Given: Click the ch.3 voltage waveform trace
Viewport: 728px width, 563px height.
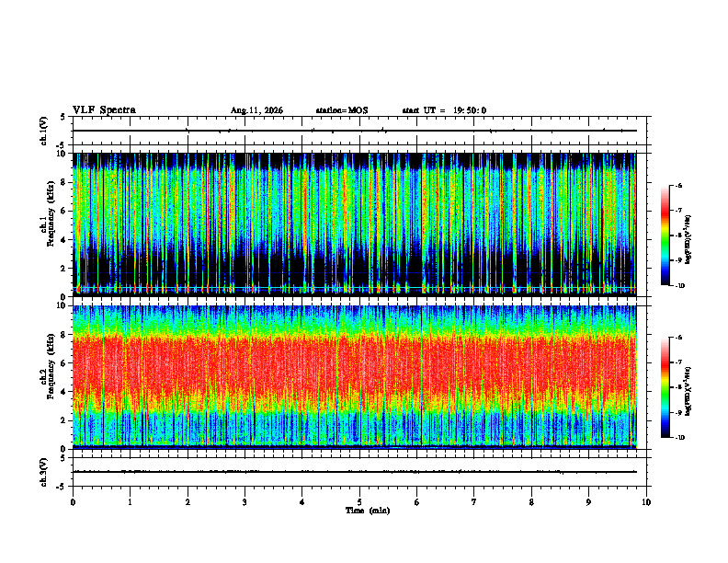Looking at the screenshot, I should click(354, 472).
